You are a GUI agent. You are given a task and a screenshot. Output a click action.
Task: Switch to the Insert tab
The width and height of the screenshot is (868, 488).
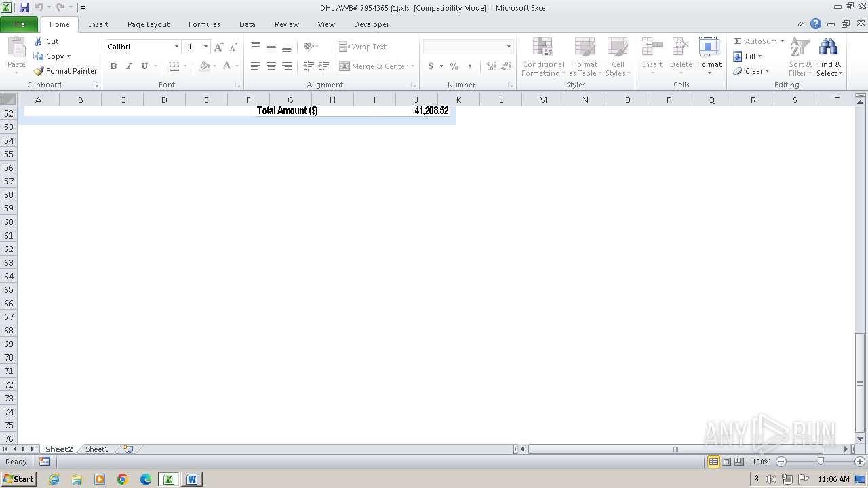[x=98, y=24]
